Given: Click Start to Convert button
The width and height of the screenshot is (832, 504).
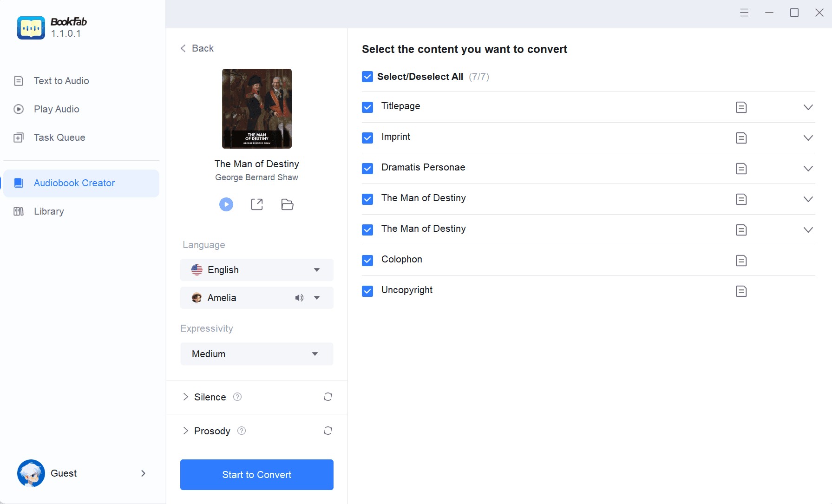Looking at the screenshot, I should coord(256,475).
